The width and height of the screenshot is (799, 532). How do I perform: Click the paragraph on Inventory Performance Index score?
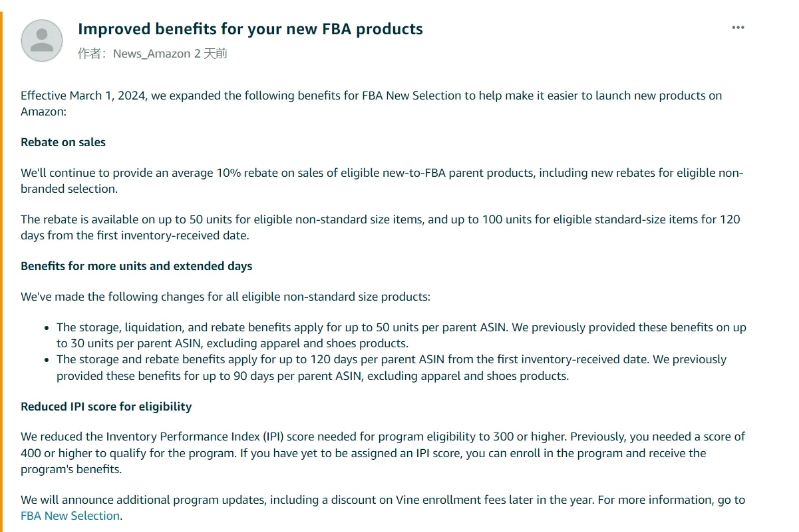pos(383,453)
